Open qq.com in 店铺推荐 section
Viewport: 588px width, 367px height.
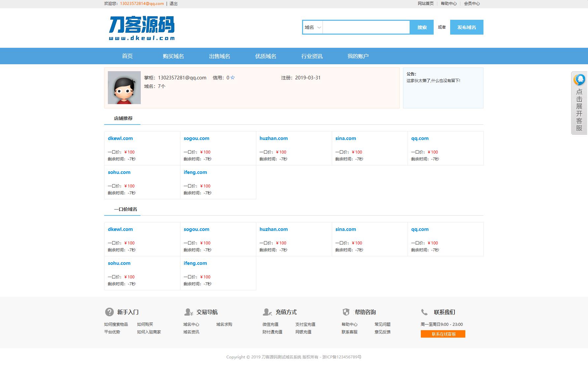(x=420, y=138)
